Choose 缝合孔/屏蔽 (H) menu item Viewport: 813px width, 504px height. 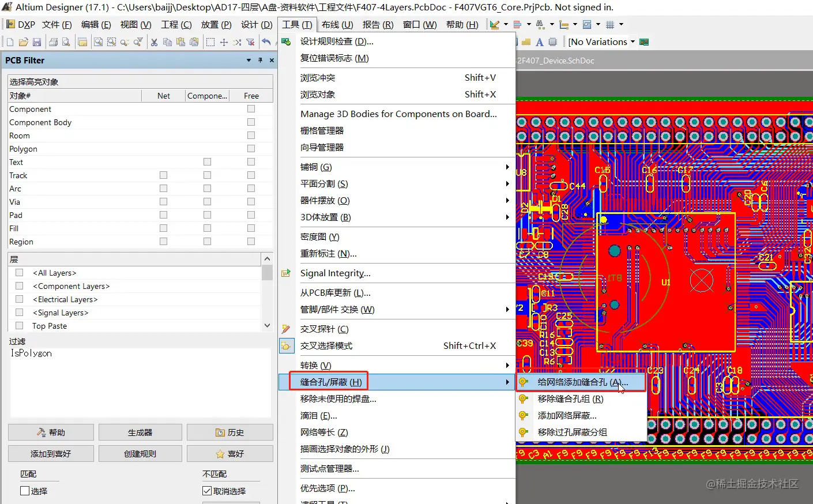(397, 382)
